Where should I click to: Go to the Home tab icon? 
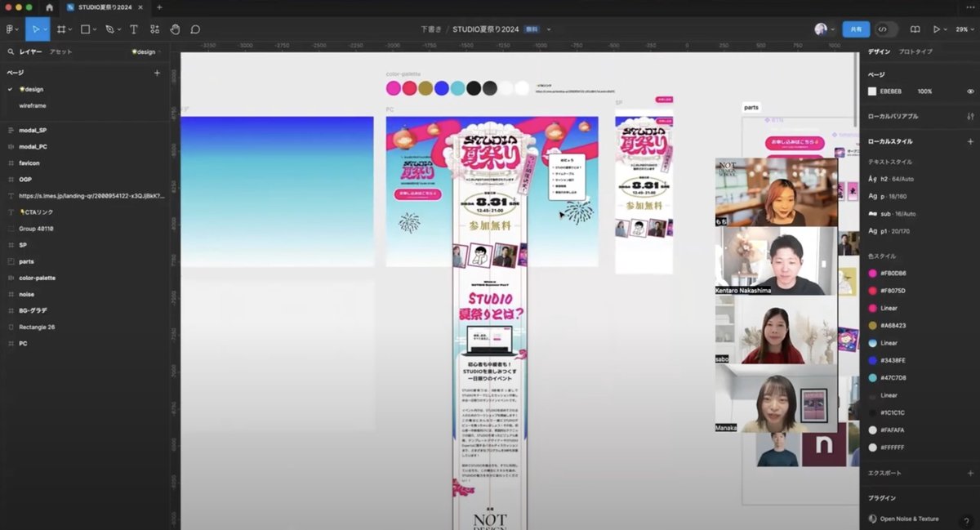[x=49, y=7]
